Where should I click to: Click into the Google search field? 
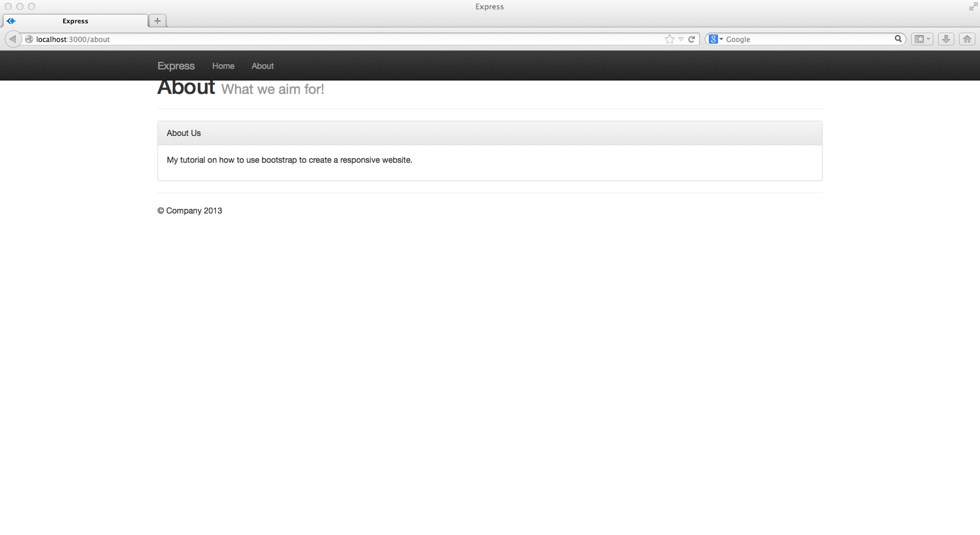pos(808,39)
